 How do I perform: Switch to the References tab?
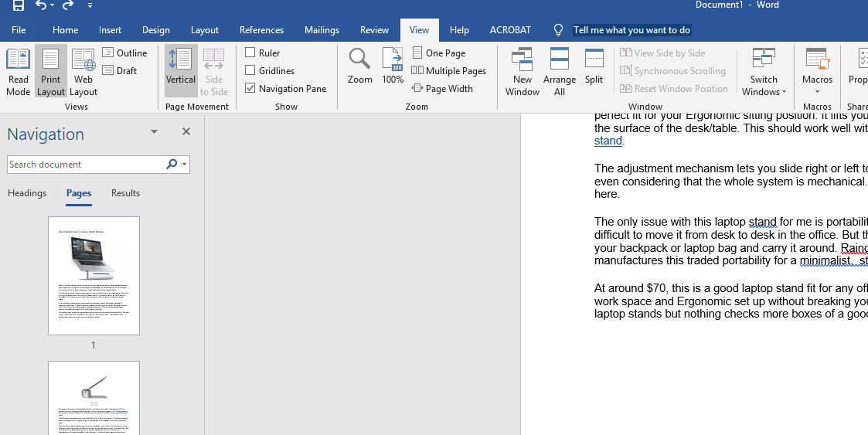click(x=261, y=30)
